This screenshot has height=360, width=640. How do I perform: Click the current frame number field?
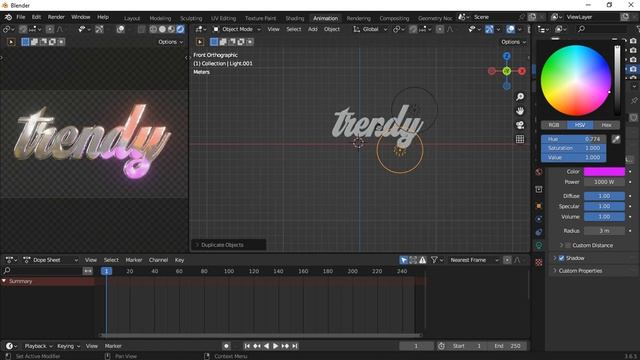[x=416, y=346]
